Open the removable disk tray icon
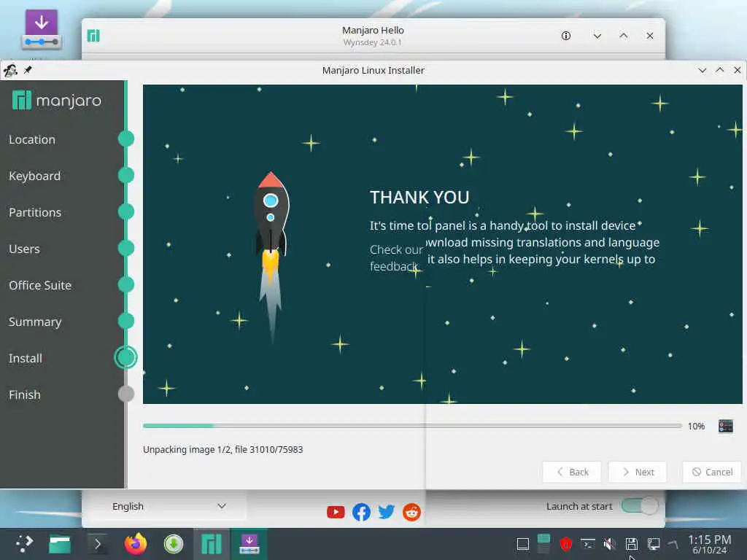Image resolution: width=747 pixels, height=560 pixels. (632, 544)
